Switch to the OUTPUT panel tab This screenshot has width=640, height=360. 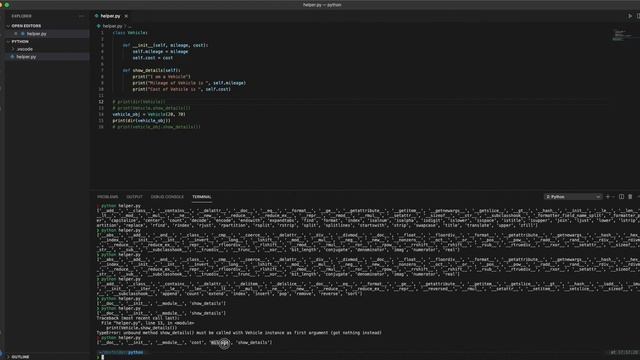[x=134, y=197]
